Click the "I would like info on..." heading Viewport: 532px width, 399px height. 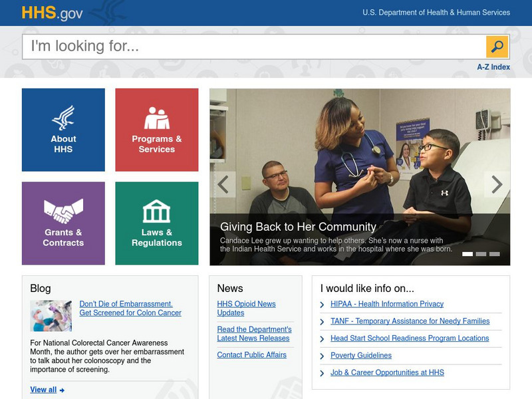tap(367, 289)
